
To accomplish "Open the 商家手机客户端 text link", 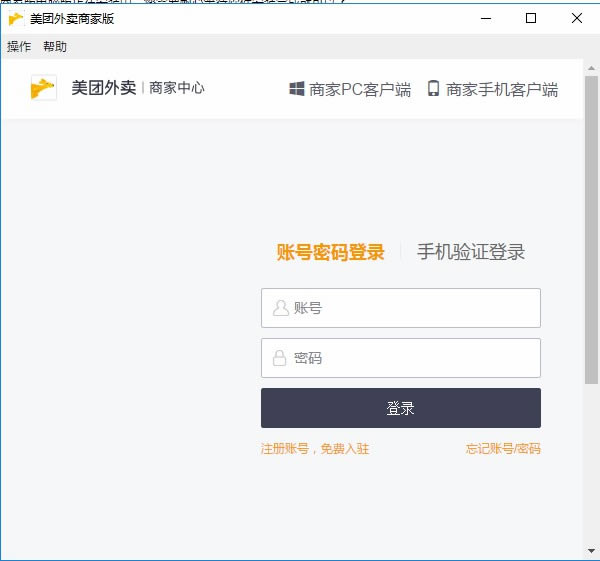I will click(502, 89).
